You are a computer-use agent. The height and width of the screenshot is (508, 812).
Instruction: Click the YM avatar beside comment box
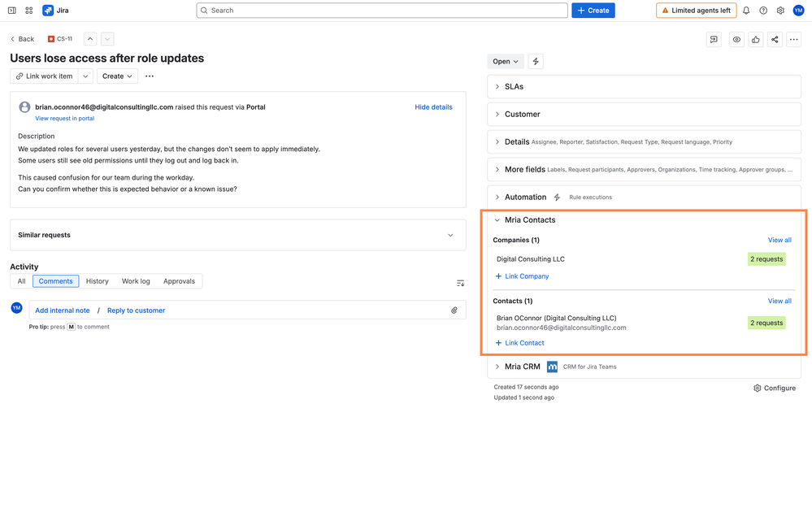point(16,308)
